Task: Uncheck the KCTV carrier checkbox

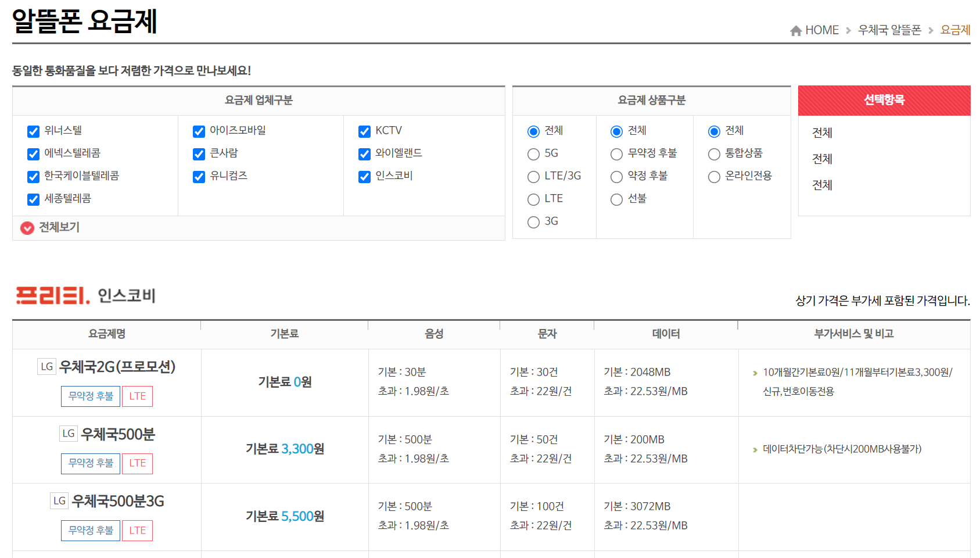Action: [x=364, y=131]
